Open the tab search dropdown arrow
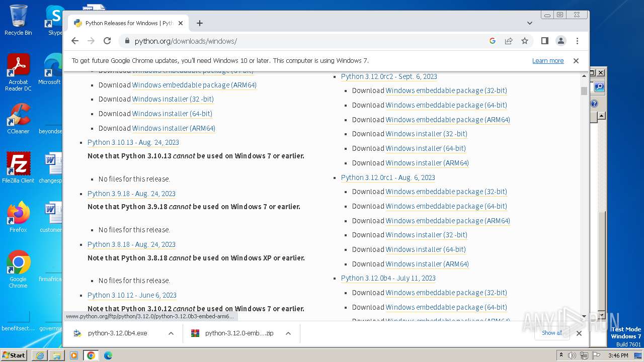 pyautogui.click(x=530, y=23)
